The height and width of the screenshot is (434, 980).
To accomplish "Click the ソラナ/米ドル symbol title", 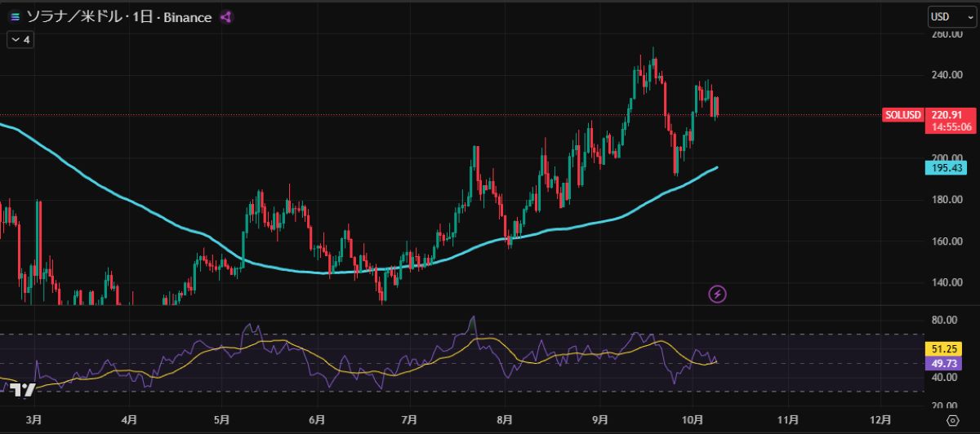I will tap(83, 17).
